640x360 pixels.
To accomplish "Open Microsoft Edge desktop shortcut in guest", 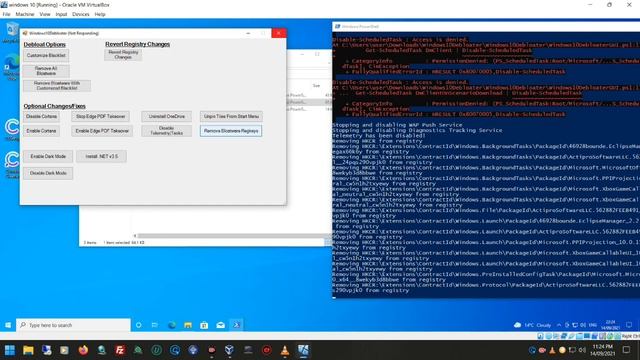I will tap(11, 66).
